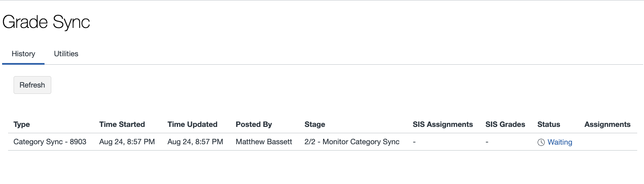This screenshot has width=644, height=184.
Task: Select the History tab
Action: click(x=23, y=54)
